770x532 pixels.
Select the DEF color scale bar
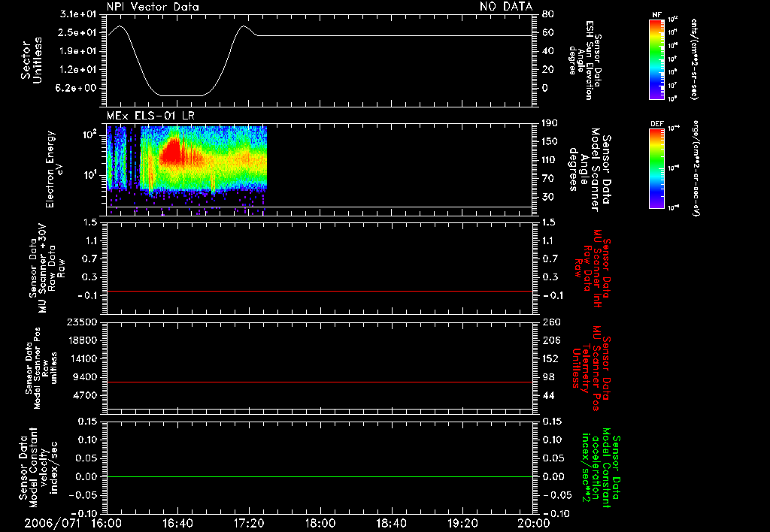(x=656, y=168)
